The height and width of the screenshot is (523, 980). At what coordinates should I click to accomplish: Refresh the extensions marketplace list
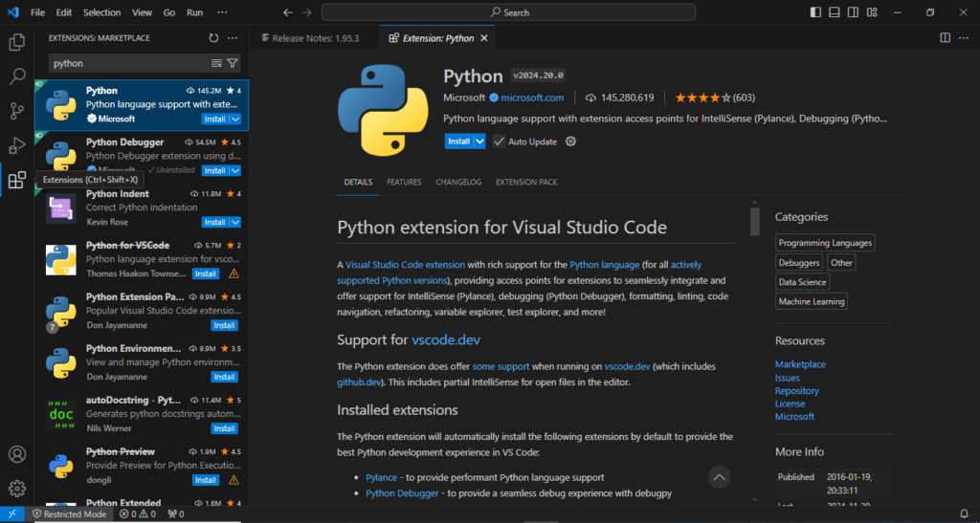(213, 38)
